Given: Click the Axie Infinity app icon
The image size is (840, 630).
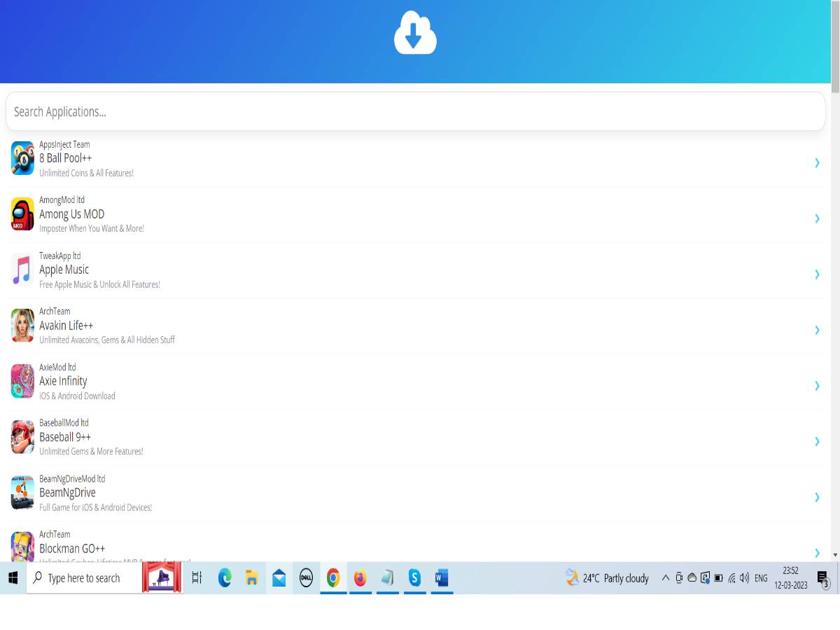Looking at the screenshot, I should [22, 381].
